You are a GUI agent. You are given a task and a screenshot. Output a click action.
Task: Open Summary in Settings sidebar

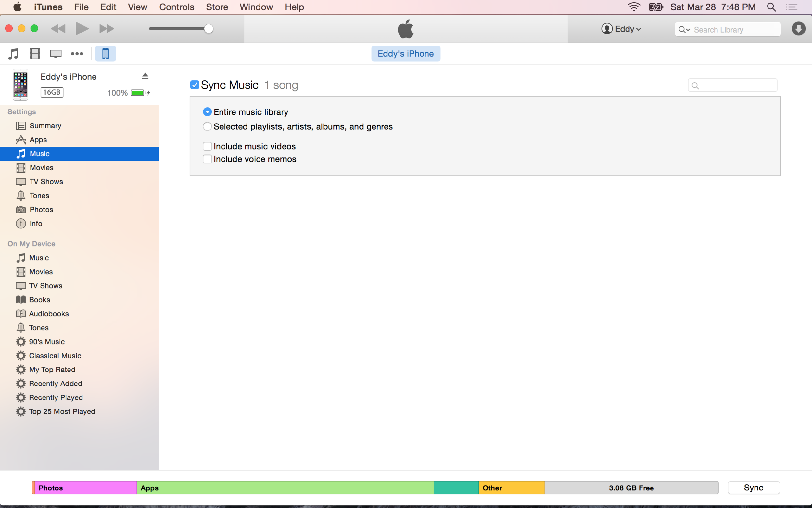79,126
